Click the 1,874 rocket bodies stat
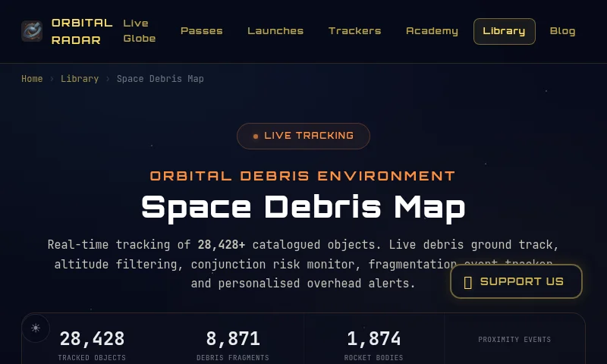Screen dimensions: 607x364 pos(373,345)
